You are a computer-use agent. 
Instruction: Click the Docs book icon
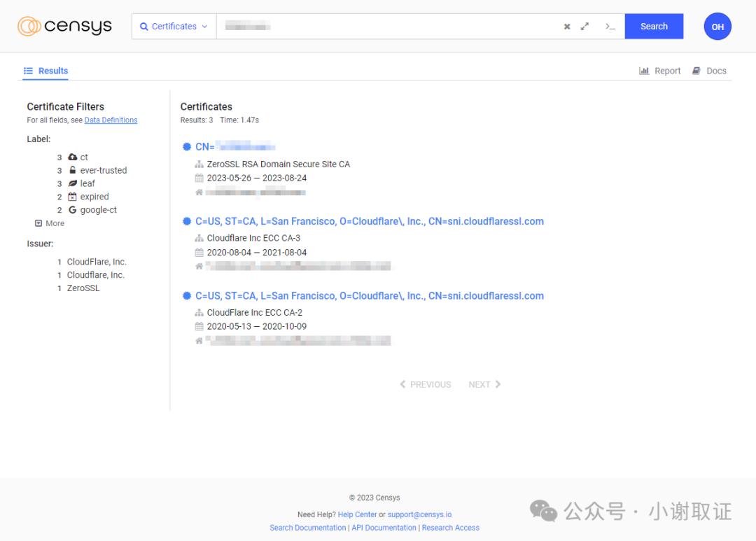pyautogui.click(x=696, y=71)
